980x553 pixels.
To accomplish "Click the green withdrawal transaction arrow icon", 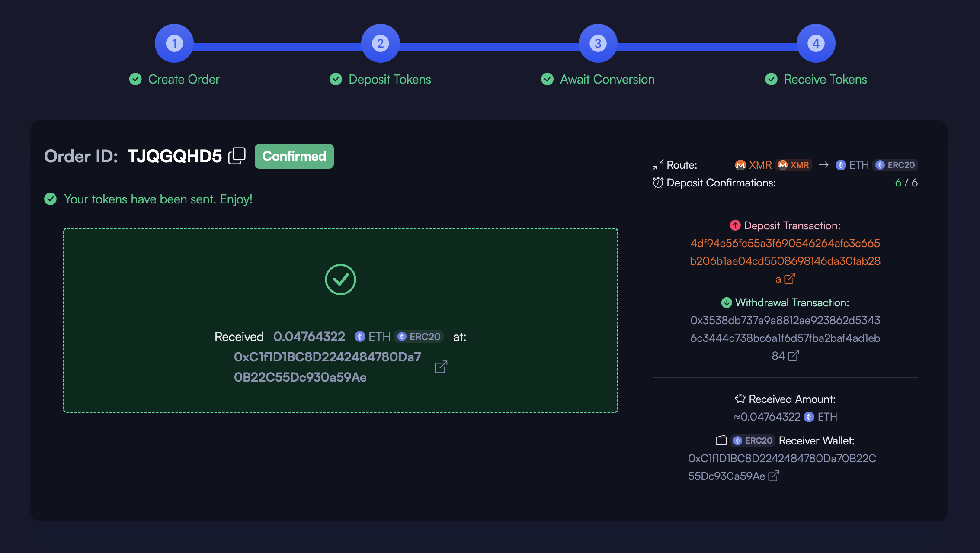I will coord(727,302).
